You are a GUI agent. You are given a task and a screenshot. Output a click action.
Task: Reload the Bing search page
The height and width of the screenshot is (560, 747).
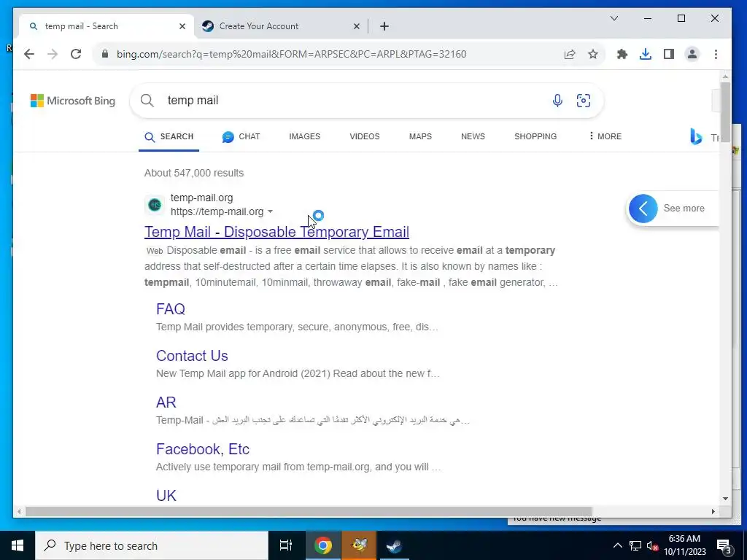pos(76,54)
